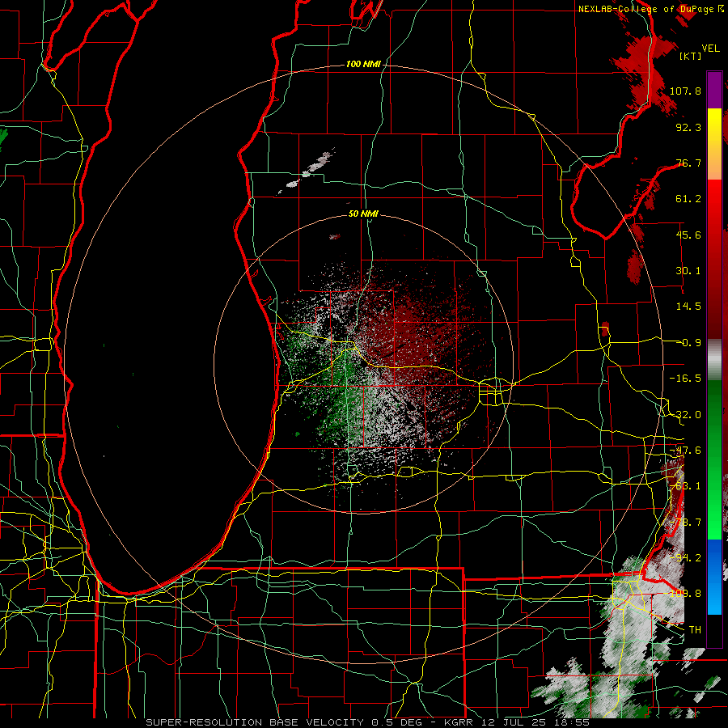Click the "TH" label below the scale

click(695, 629)
